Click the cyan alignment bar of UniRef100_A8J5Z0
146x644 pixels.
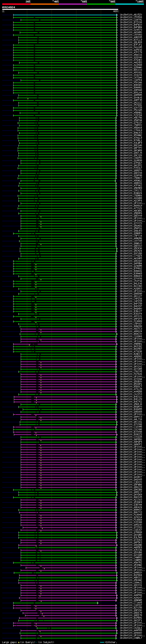(65, 15)
